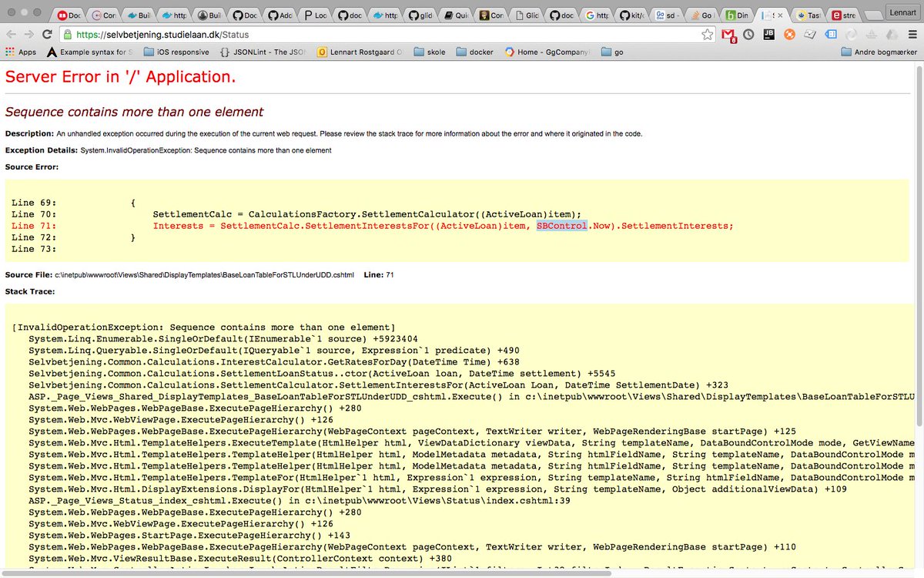This screenshot has width=924, height=578.
Task: Bookmark this page with the star icon
Action: click(x=706, y=34)
